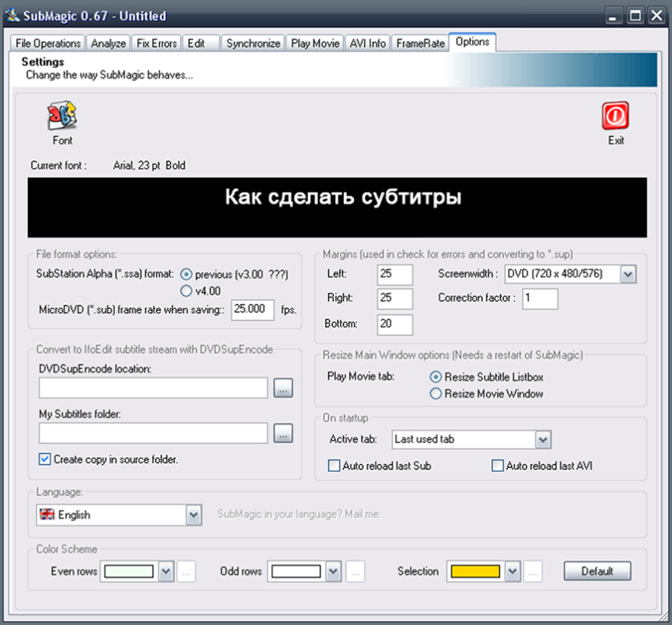This screenshot has width=672, height=625.
Task: Maximize the SubMagic window
Action: click(635, 16)
